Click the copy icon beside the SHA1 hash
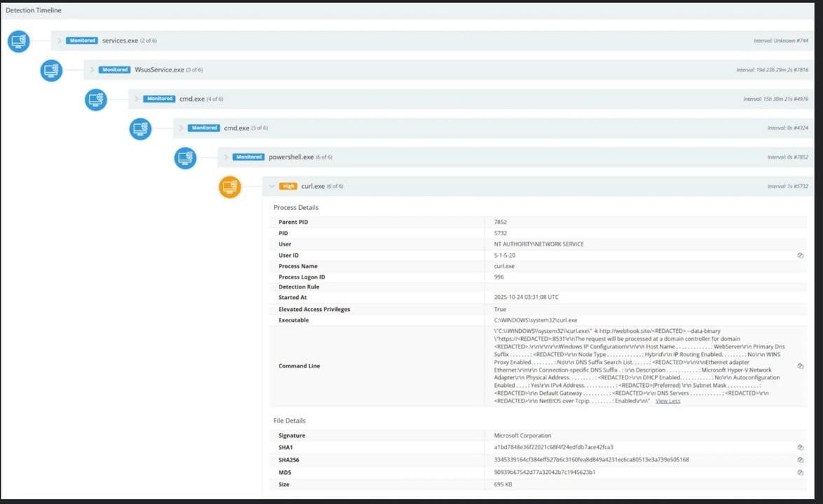Image resolution: width=823 pixels, height=504 pixels. pos(800,447)
